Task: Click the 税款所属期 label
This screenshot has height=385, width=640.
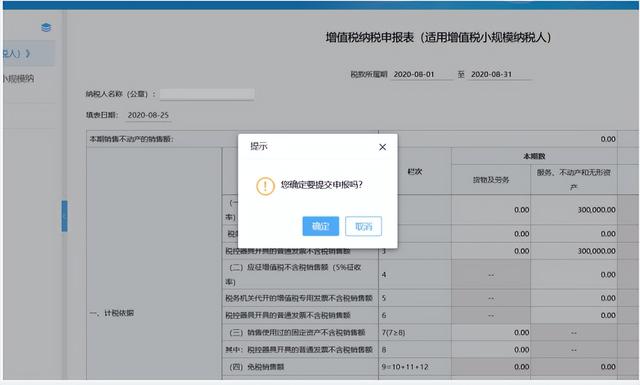Action: point(369,74)
